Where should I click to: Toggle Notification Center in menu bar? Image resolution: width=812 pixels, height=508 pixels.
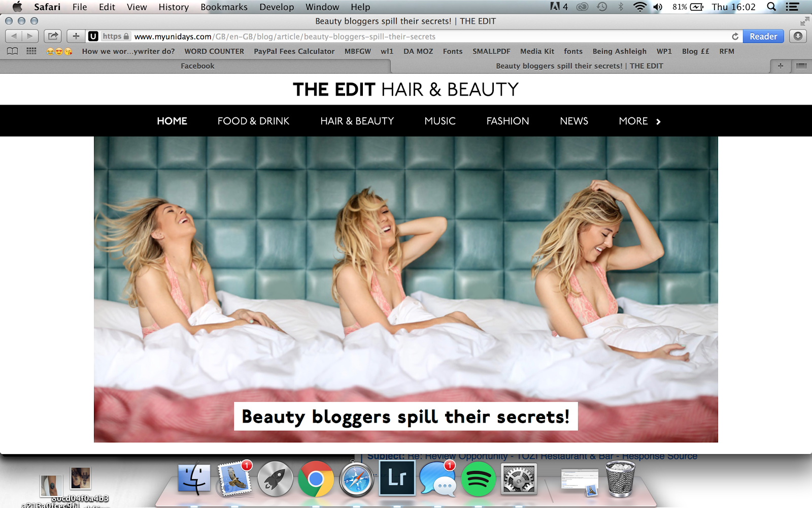click(x=792, y=7)
